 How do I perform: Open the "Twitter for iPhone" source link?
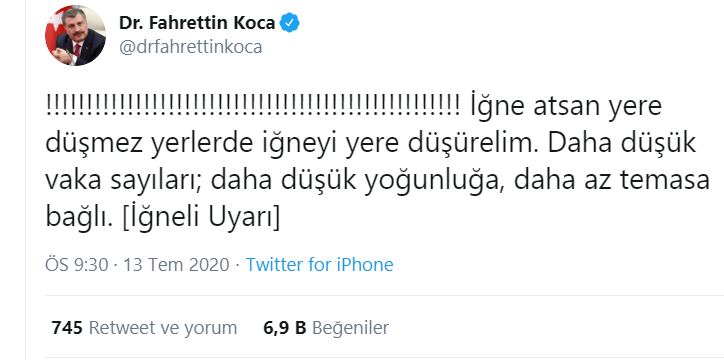click(x=320, y=265)
